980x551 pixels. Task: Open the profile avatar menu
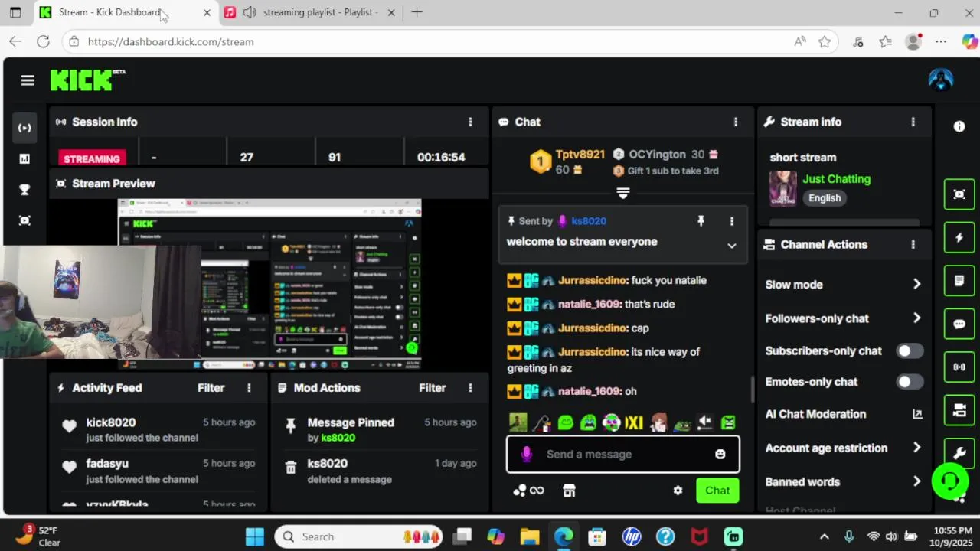tap(940, 80)
